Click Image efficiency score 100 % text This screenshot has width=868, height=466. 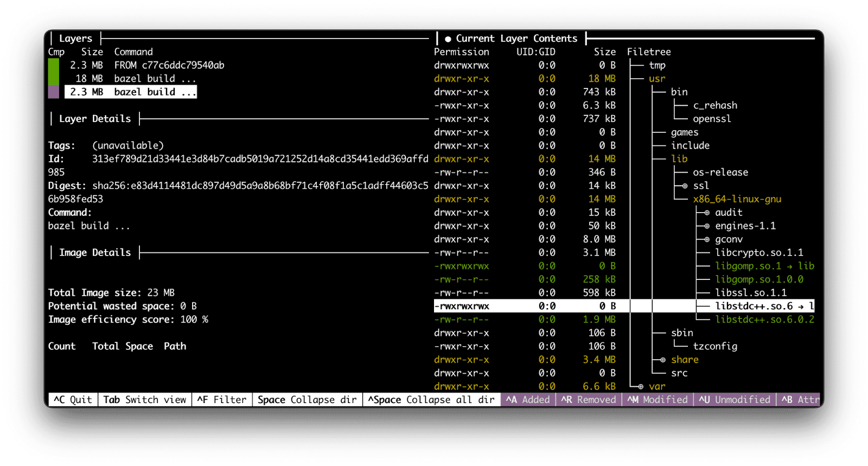click(x=128, y=320)
